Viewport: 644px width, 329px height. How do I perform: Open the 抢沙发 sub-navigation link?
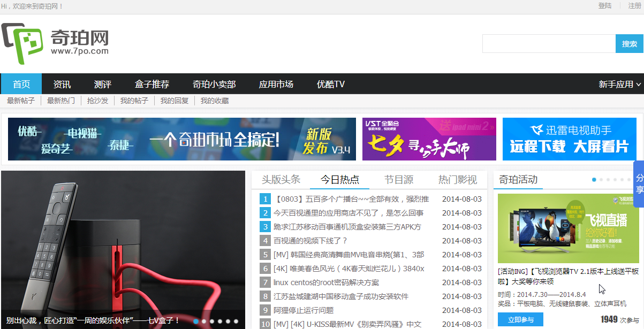[98, 101]
